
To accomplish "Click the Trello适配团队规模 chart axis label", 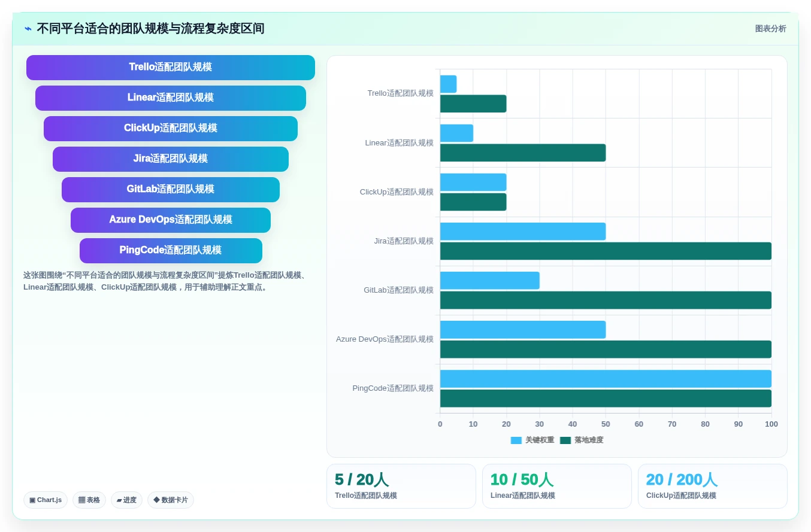I will pos(401,93).
